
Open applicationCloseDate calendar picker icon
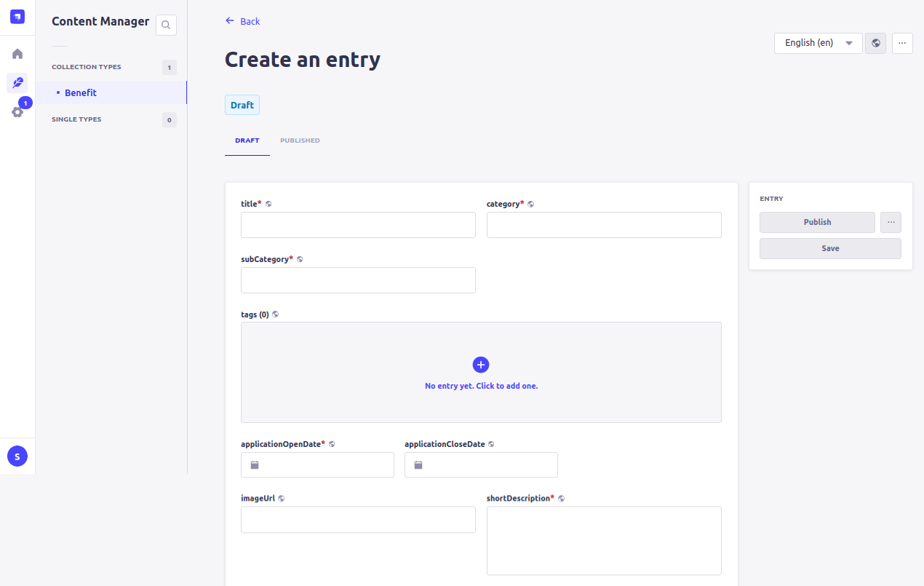point(418,465)
